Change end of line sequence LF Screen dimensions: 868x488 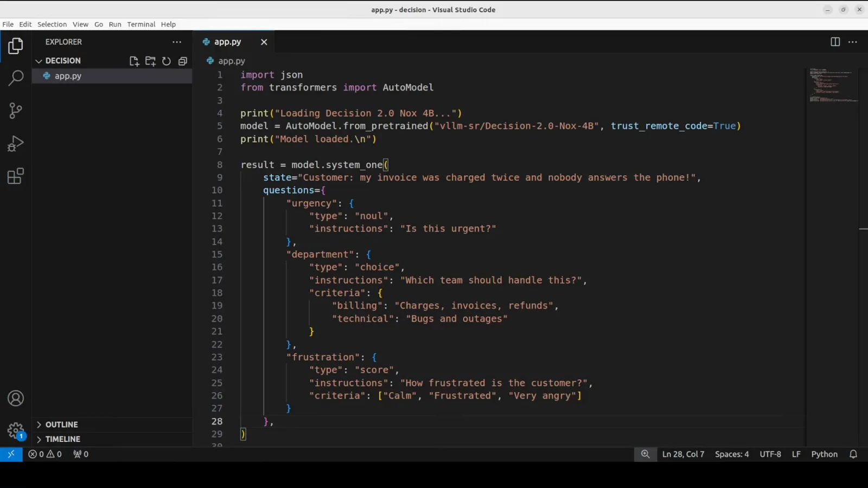click(796, 454)
